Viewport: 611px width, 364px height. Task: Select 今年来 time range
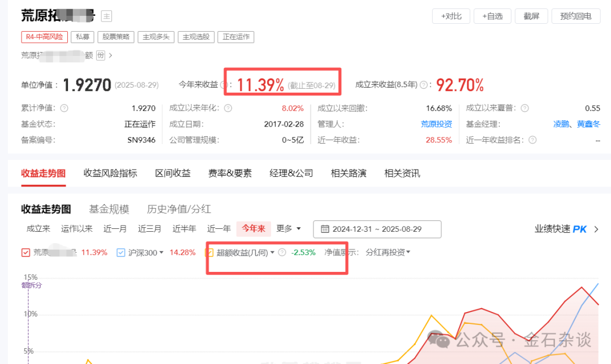[253, 228]
